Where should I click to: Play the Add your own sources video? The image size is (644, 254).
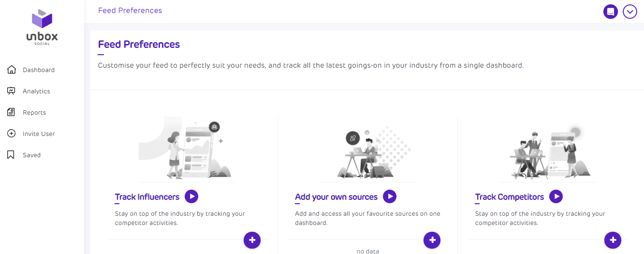click(x=390, y=196)
